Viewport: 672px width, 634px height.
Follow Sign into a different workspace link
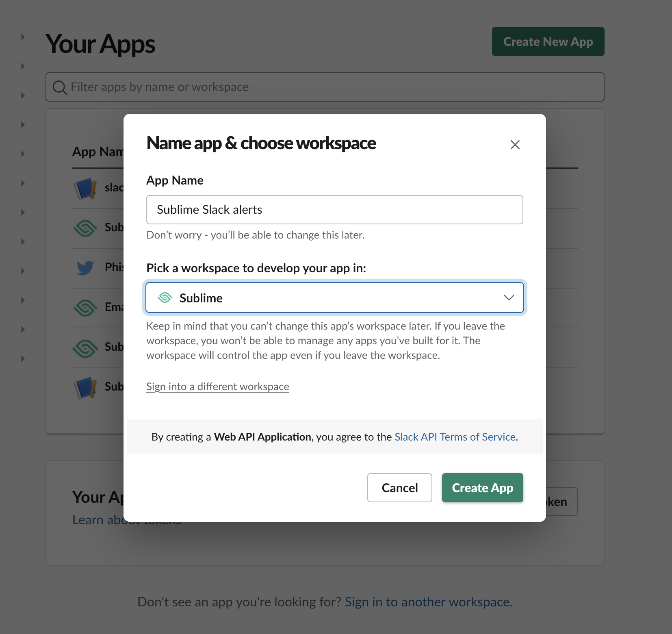(217, 386)
